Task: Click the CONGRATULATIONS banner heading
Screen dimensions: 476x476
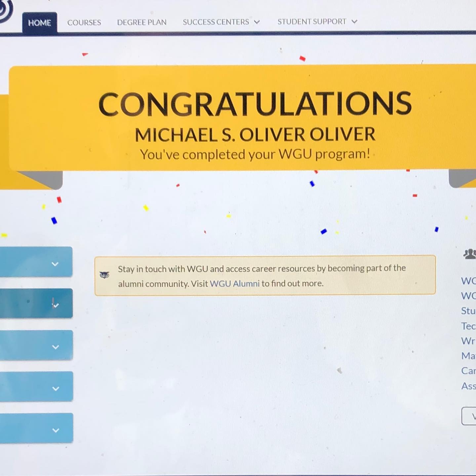Action: pos(255,104)
